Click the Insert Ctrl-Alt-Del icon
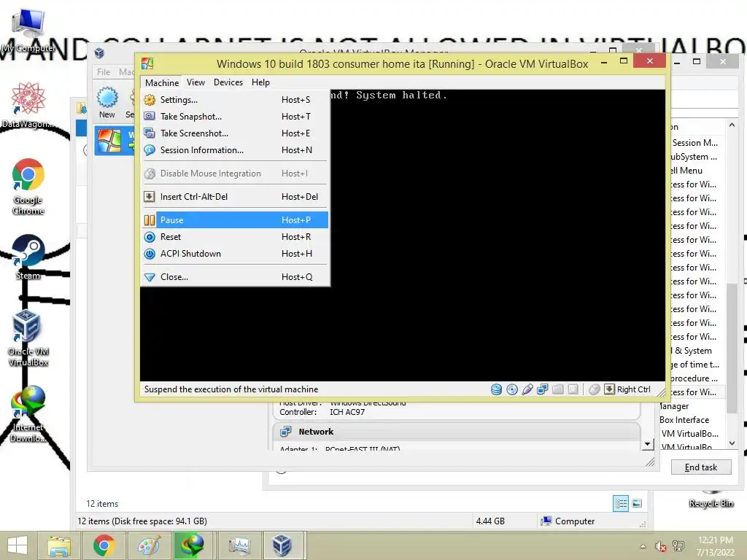Viewport: 747px width, 560px height. click(150, 197)
